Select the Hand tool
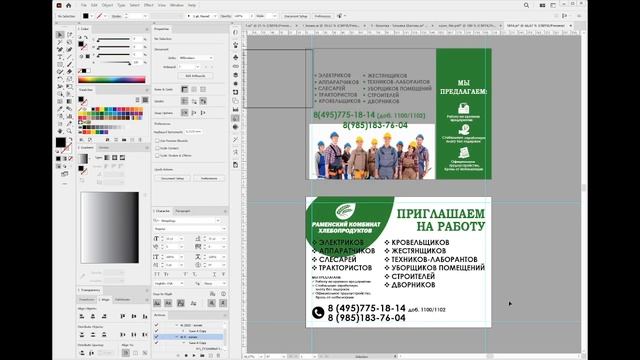Screen dimensions: 640x360 (60, 131)
